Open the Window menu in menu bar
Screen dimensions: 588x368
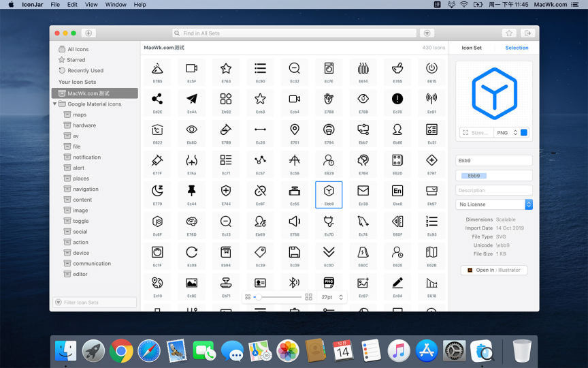(x=116, y=4)
